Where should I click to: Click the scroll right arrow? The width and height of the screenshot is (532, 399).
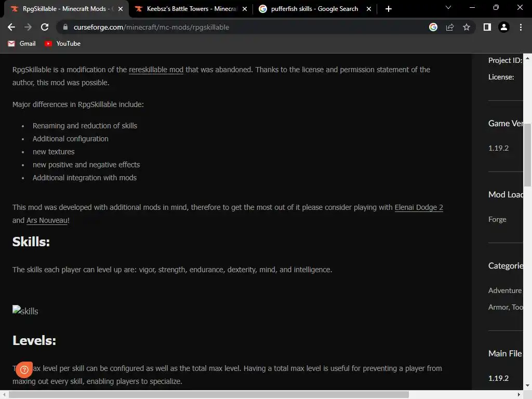click(519, 395)
